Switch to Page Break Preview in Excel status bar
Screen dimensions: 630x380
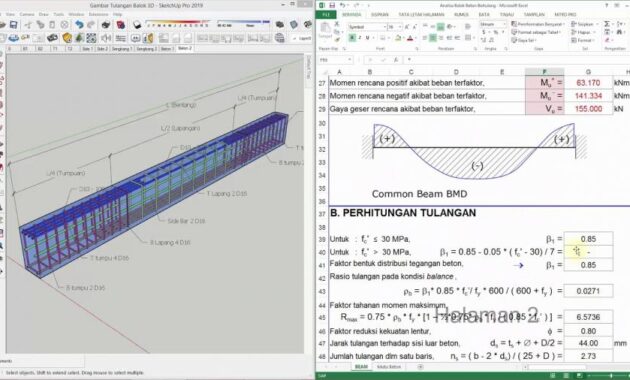click(579, 376)
